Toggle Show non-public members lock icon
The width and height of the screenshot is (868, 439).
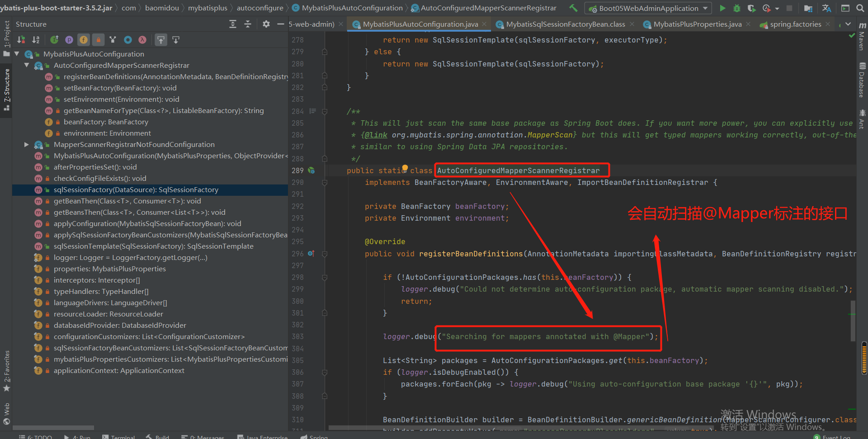(x=98, y=40)
